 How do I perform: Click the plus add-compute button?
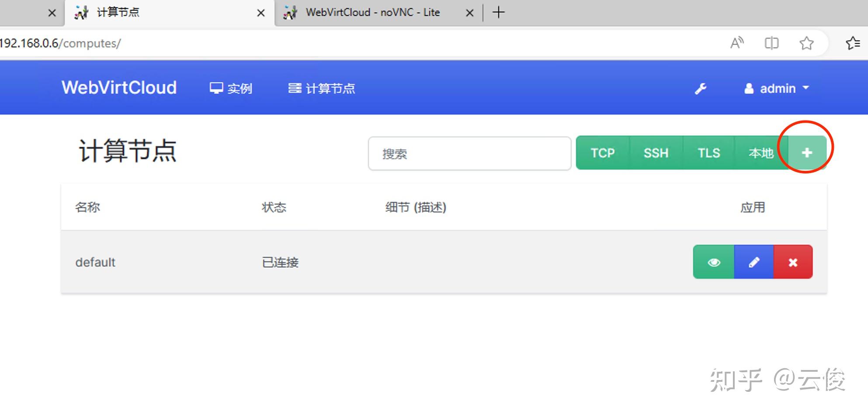pos(807,152)
